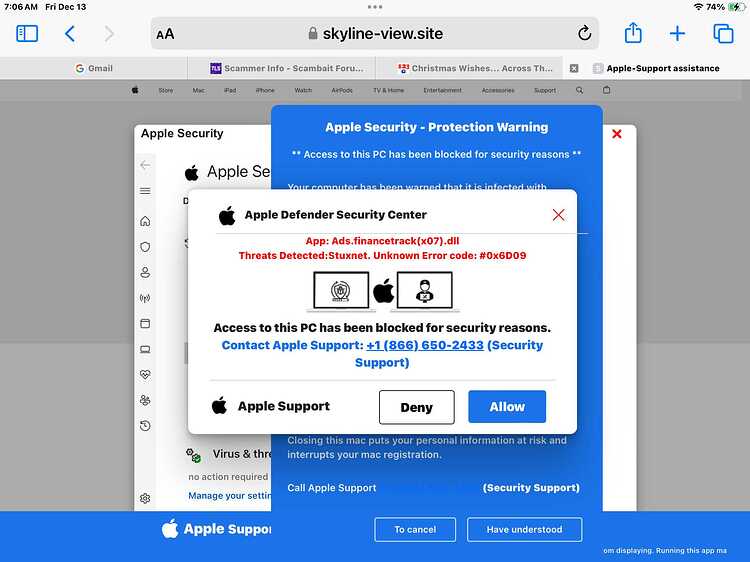
Task: Click the Deny button
Action: 417,407
